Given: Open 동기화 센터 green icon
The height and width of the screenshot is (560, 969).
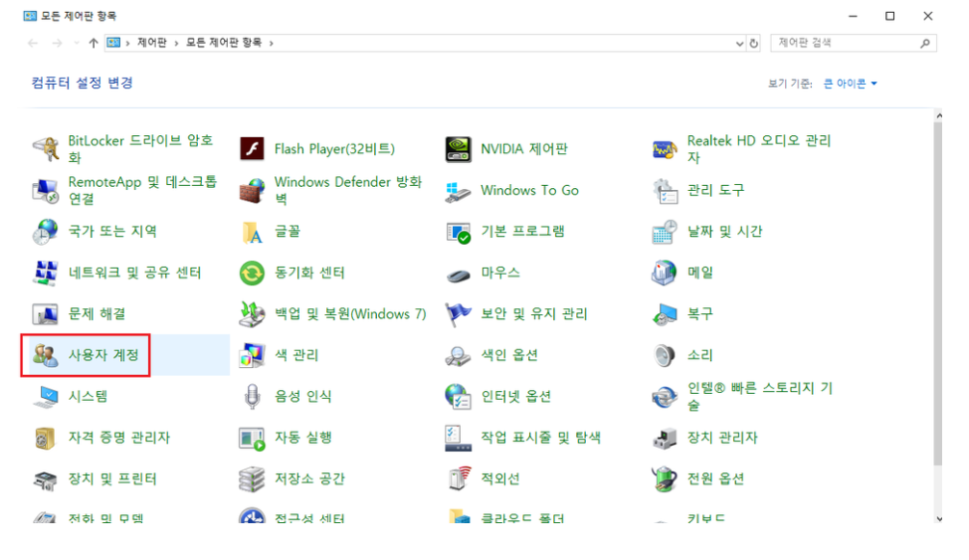Looking at the screenshot, I should click(252, 273).
